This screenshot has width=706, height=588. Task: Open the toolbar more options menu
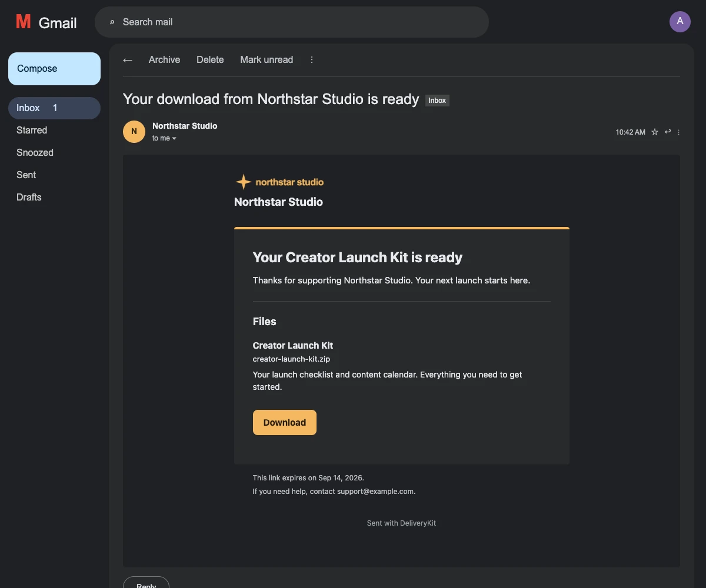click(x=312, y=60)
